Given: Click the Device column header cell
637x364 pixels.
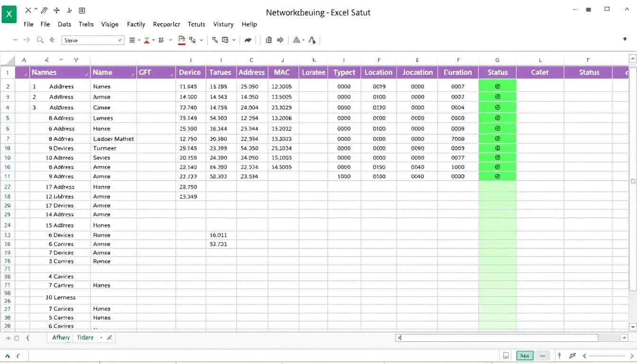Looking at the screenshot, I should (190, 73).
